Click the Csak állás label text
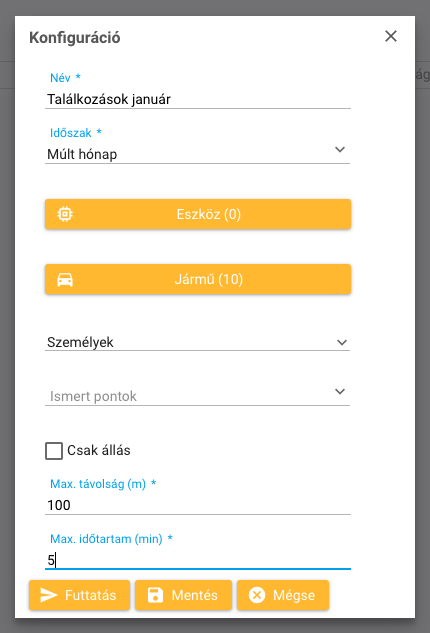Screen dimensions: 430x633 (x=99, y=451)
